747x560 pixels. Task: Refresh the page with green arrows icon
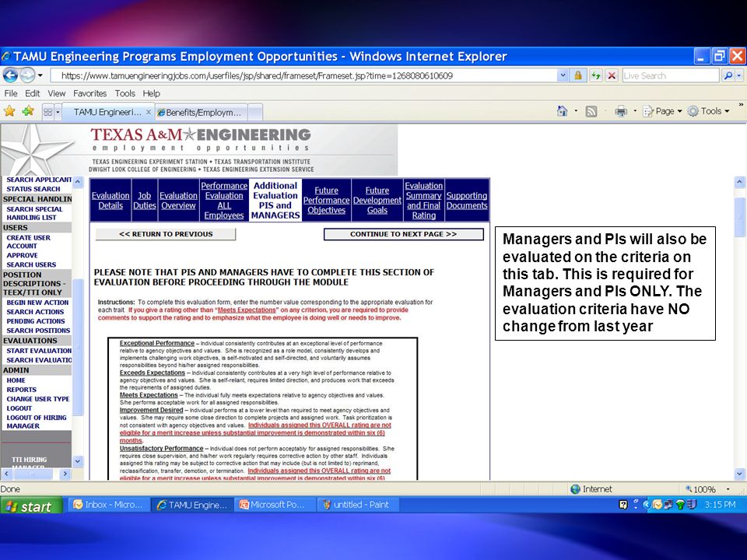coord(595,75)
